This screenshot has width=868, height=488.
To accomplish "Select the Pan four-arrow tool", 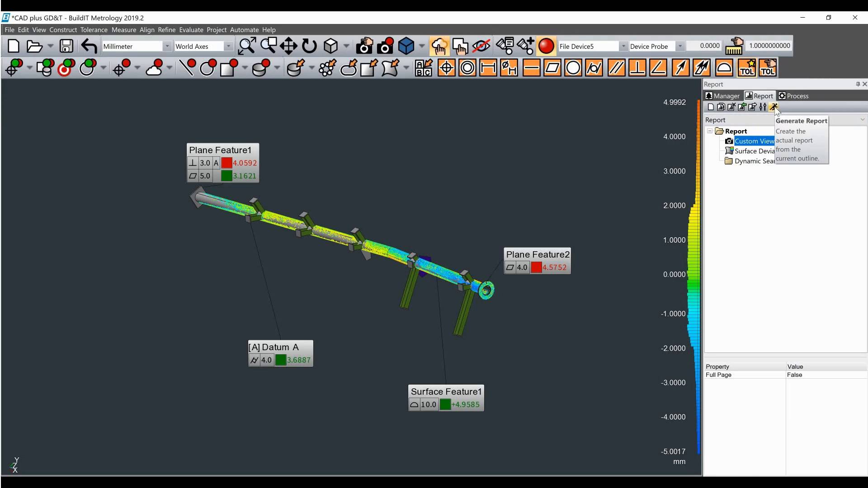I will (288, 46).
